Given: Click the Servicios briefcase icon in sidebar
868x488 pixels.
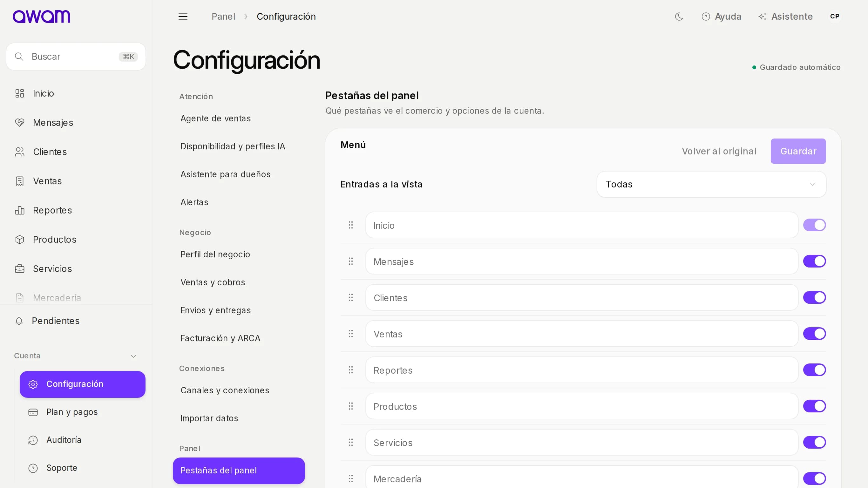Looking at the screenshot, I should coord(20,268).
